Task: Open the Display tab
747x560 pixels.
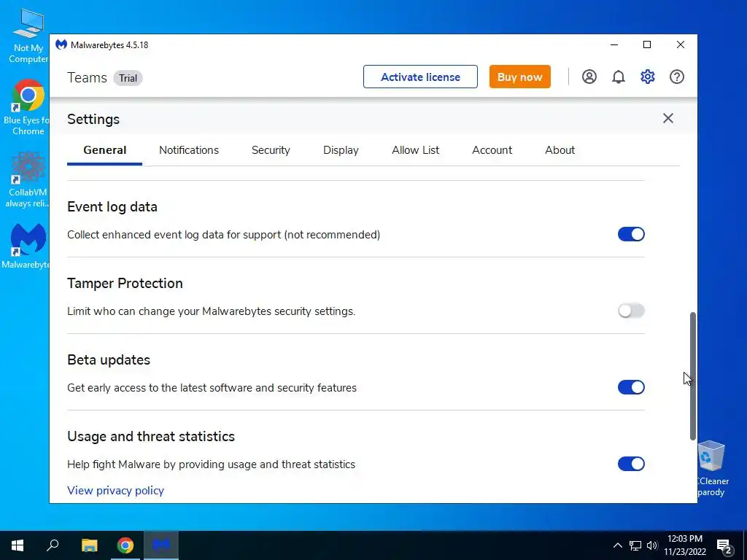Action: coord(341,150)
